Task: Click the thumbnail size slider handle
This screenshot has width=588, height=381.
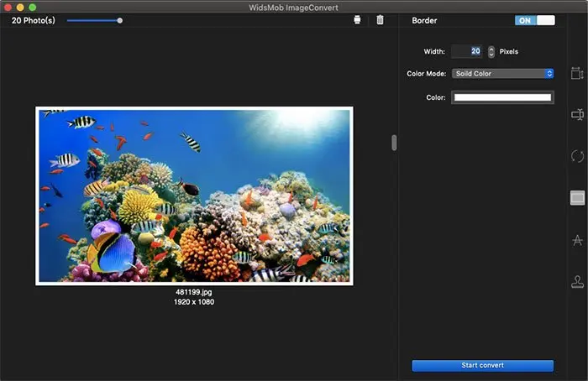Action: tap(119, 21)
